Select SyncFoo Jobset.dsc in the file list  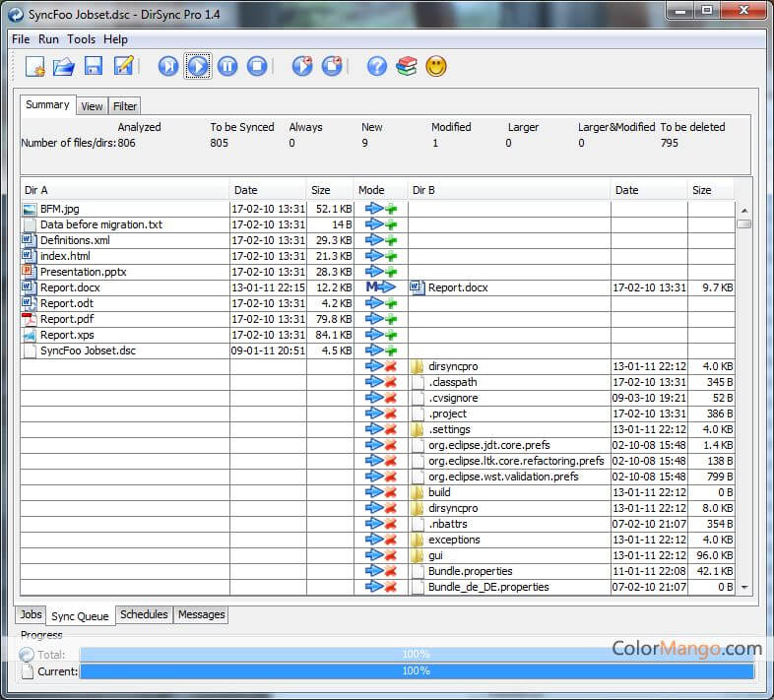point(377,350)
